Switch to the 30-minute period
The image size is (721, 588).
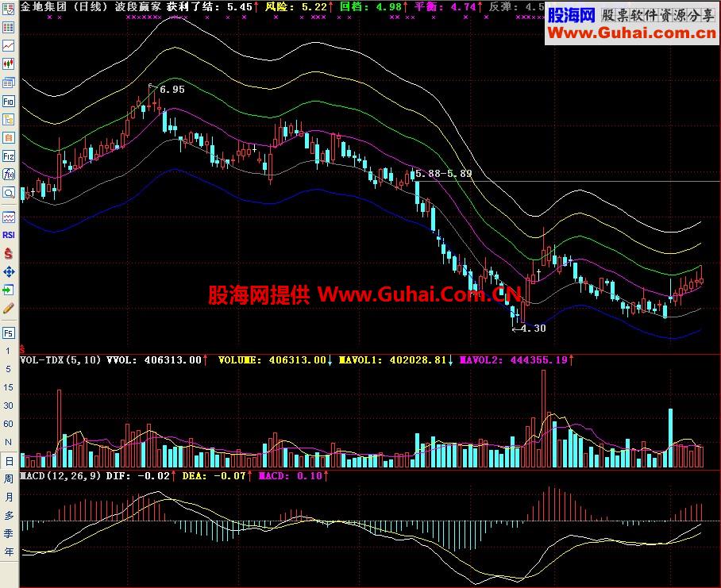click(8, 405)
